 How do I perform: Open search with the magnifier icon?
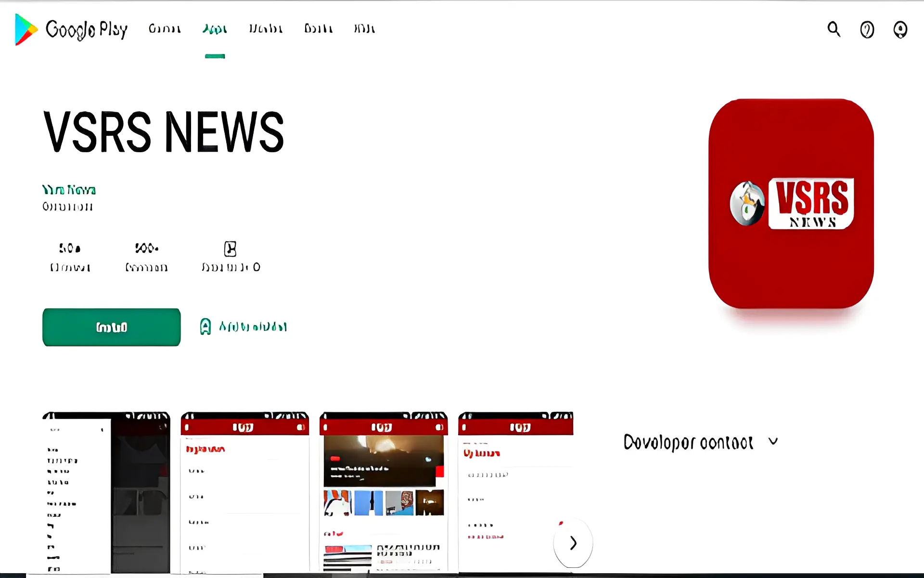coord(834,29)
